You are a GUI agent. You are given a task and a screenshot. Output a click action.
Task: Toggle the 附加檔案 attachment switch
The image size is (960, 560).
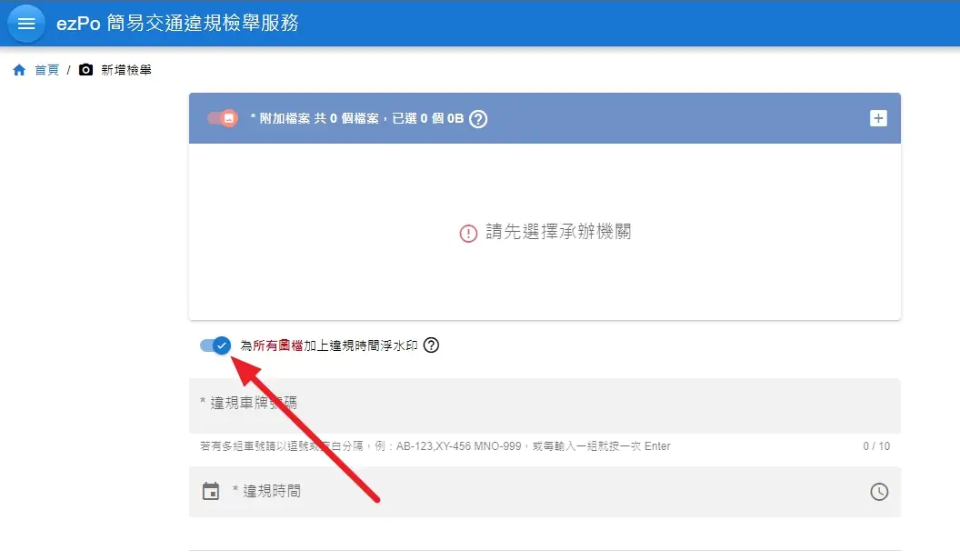(222, 118)
